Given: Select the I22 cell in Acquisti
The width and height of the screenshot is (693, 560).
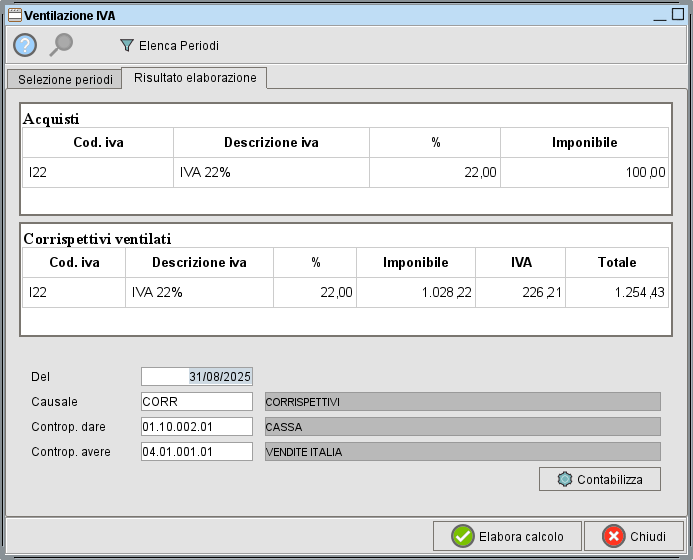Looking at the screenshot, I should [x=98, y=172].
